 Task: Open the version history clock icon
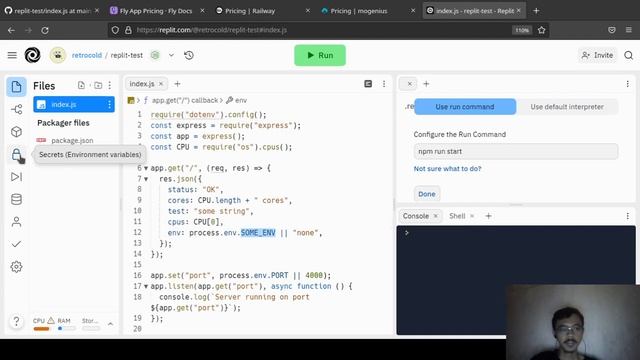click(x=189, y=55)
